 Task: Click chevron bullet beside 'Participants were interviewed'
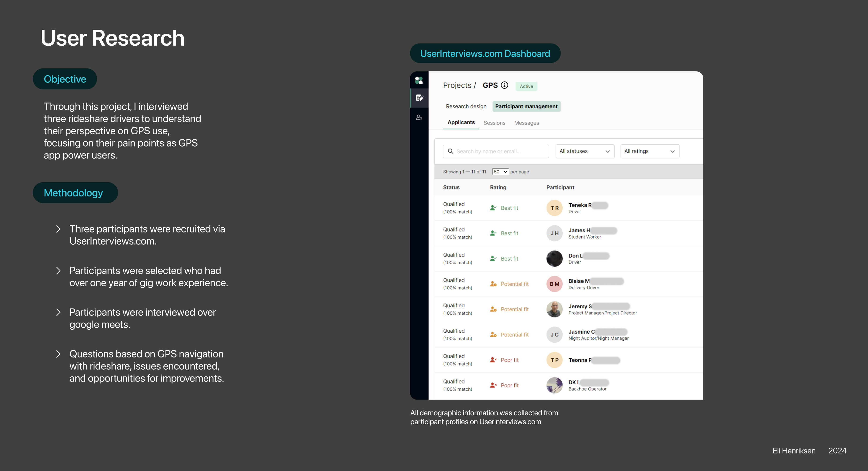pyautogui.click(x=58, y=313)
